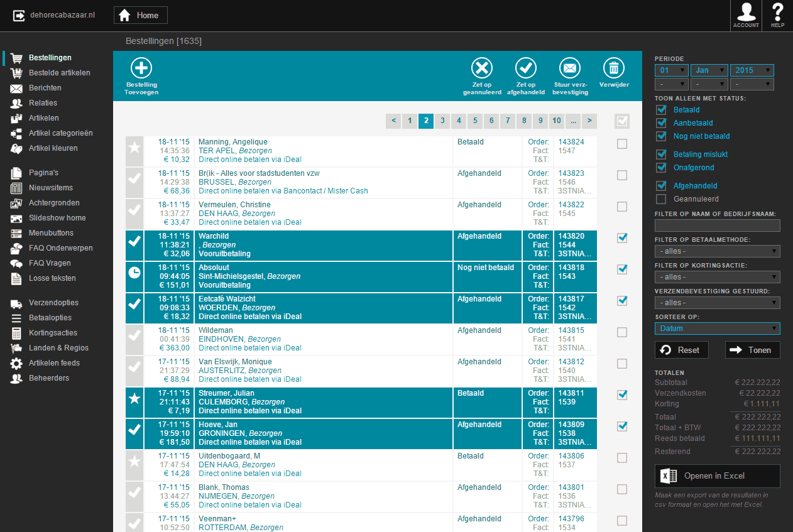Click the pagination ellipsis button
The image size is (793, 532).
(x=573, y=121)
